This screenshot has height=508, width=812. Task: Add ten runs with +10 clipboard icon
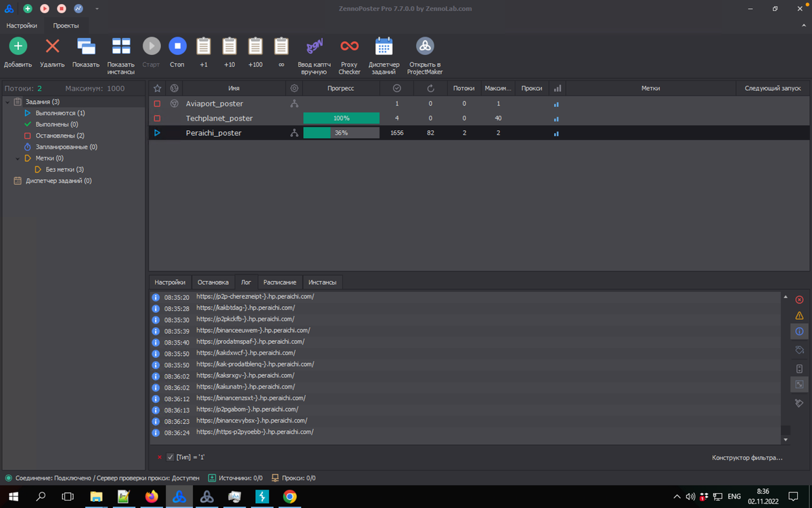[230, 46]
